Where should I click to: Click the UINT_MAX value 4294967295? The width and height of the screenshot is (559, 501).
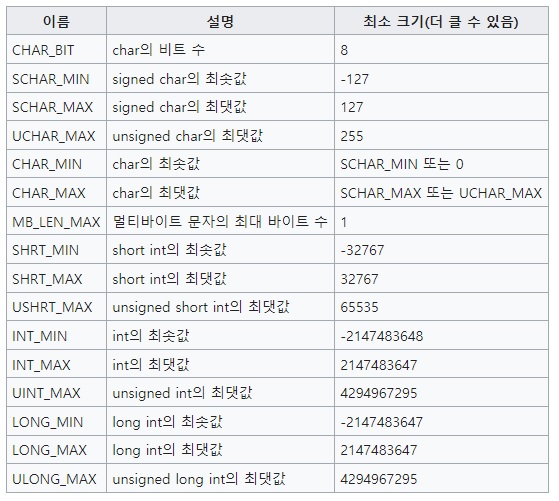click(379, 393)
